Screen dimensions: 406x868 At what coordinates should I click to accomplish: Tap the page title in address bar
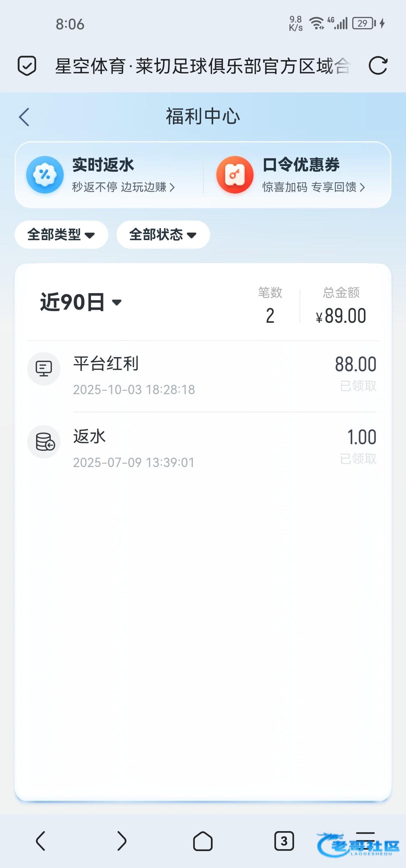tap(203, 66)
